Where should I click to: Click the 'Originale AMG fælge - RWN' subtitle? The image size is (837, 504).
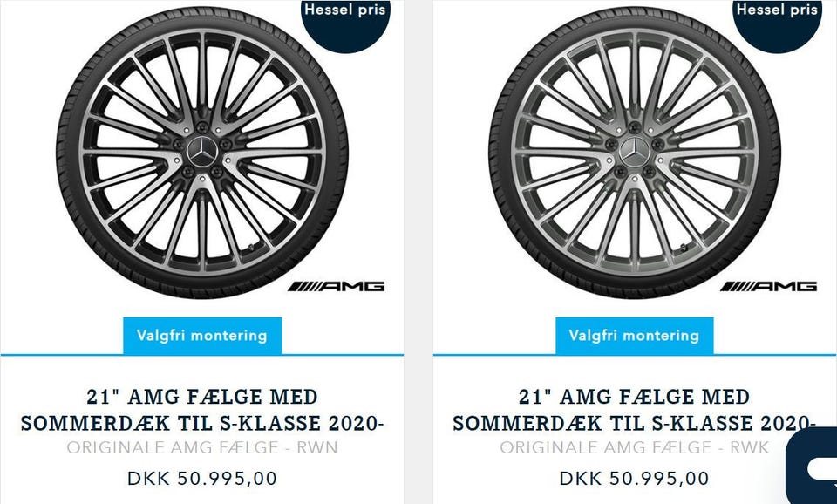coord(202,448)
